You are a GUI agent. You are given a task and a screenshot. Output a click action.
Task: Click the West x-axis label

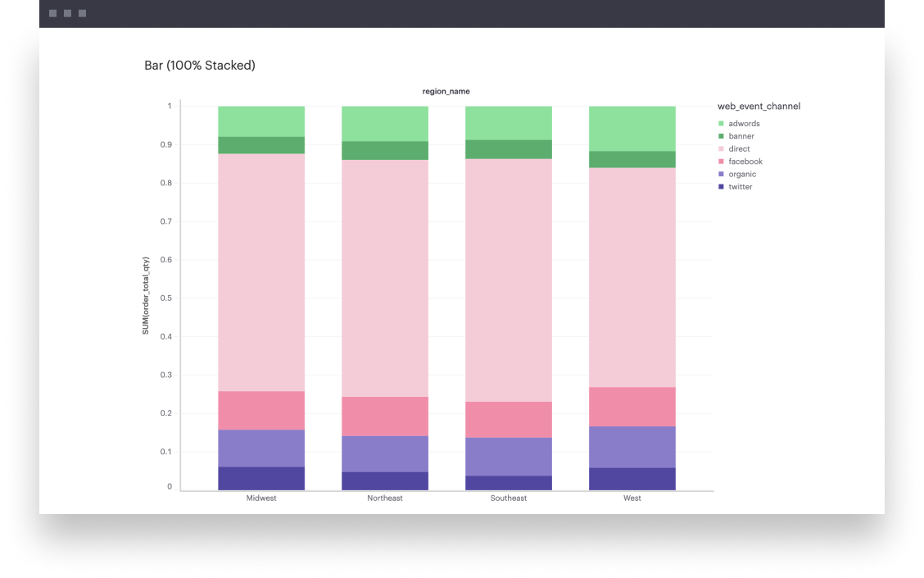pyautogui.click(x=632, y=498)
